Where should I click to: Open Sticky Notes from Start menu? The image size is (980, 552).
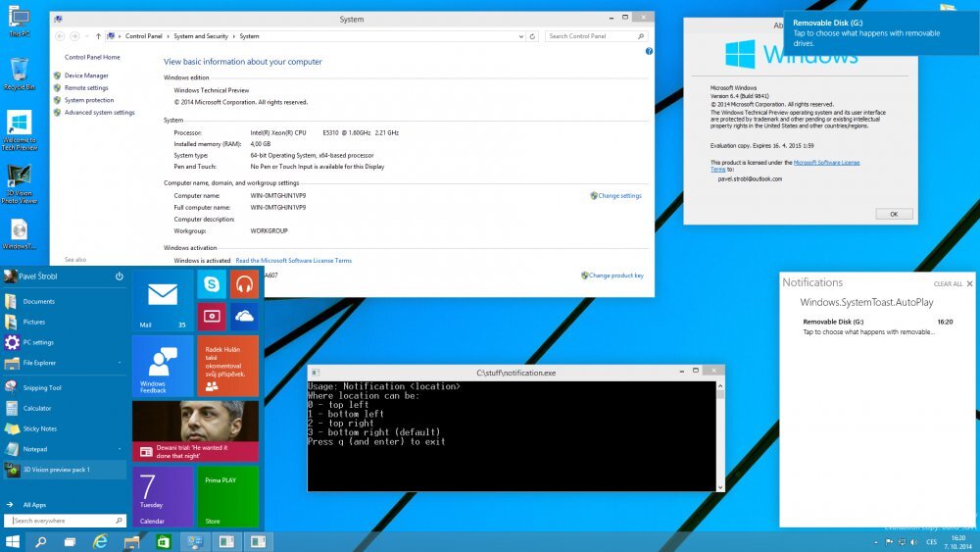point(65,428)
